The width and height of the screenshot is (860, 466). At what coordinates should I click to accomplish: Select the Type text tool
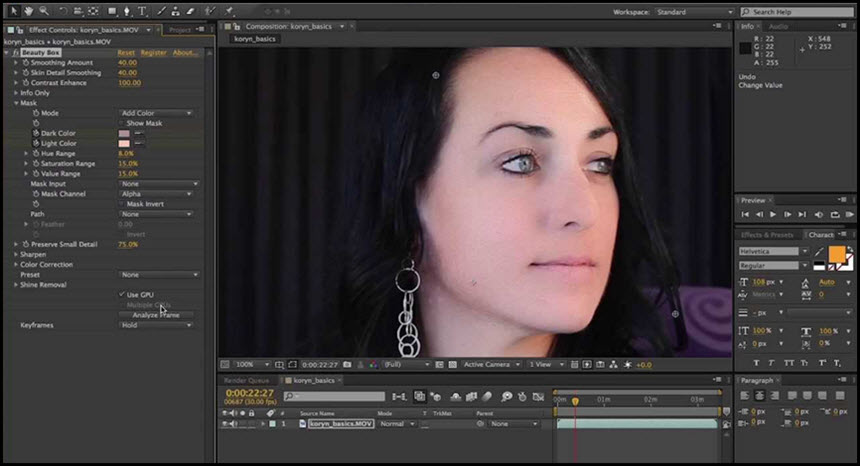tap(142, 11)
